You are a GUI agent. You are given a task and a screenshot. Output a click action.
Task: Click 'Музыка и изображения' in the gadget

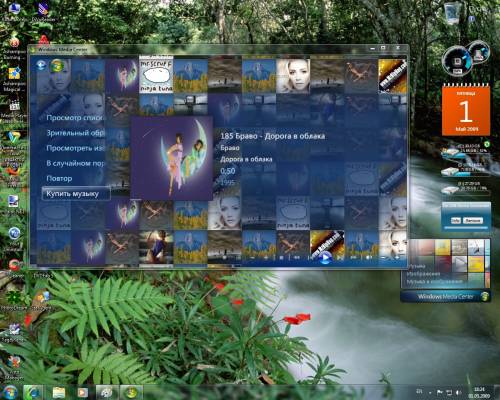point(434,282)
